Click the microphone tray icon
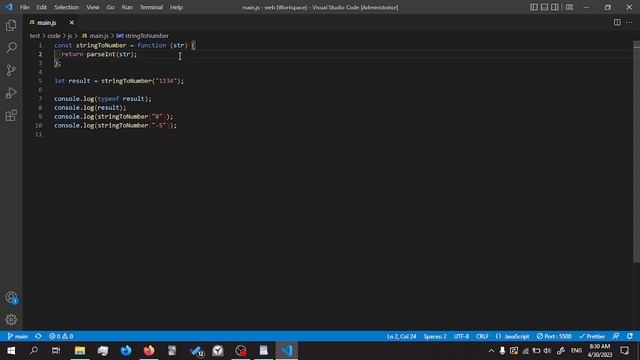The width and height of the screenshot is (640, 360). (x=502, y=351)
